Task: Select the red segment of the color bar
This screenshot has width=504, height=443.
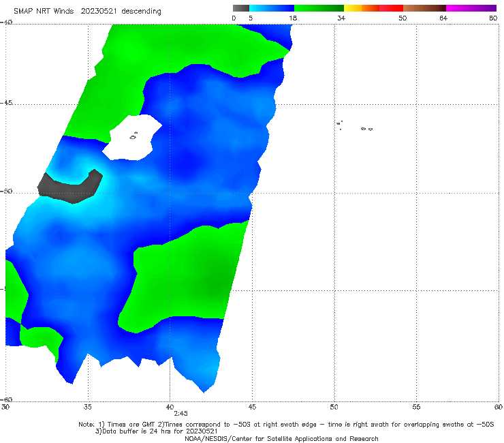Action: coord(391,8)
